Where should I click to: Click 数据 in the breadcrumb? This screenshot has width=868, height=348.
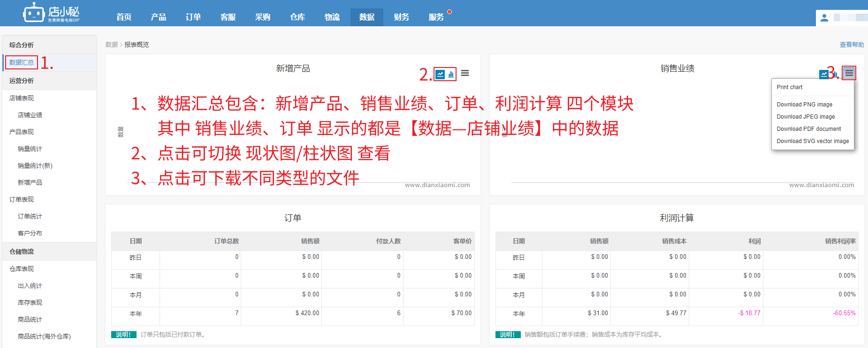coord(112,45)
